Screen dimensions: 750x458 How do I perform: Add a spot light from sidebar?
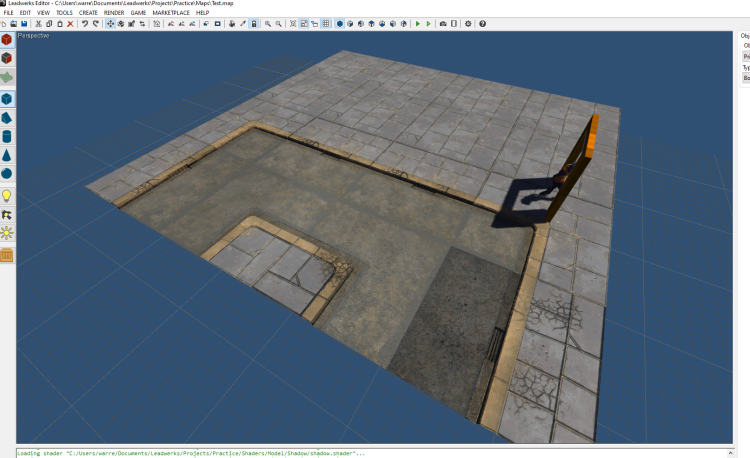[x=7, y=214]
